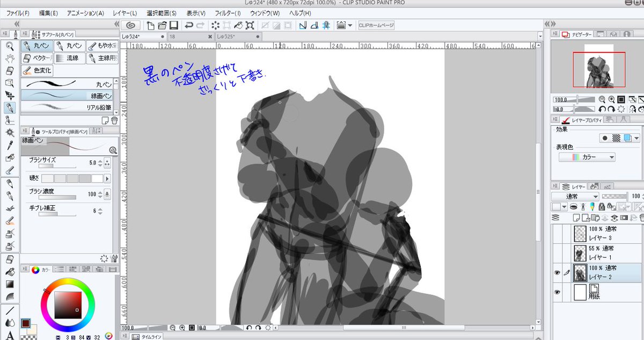Open the brush size ブラシサイズ preset dropdown
Viewport: 644px width, 340px height.
107,163
